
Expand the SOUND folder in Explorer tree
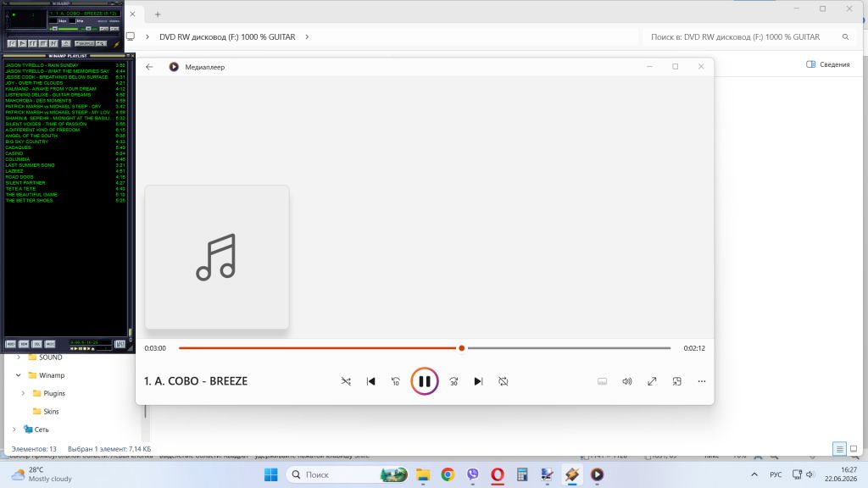(19, 358)
